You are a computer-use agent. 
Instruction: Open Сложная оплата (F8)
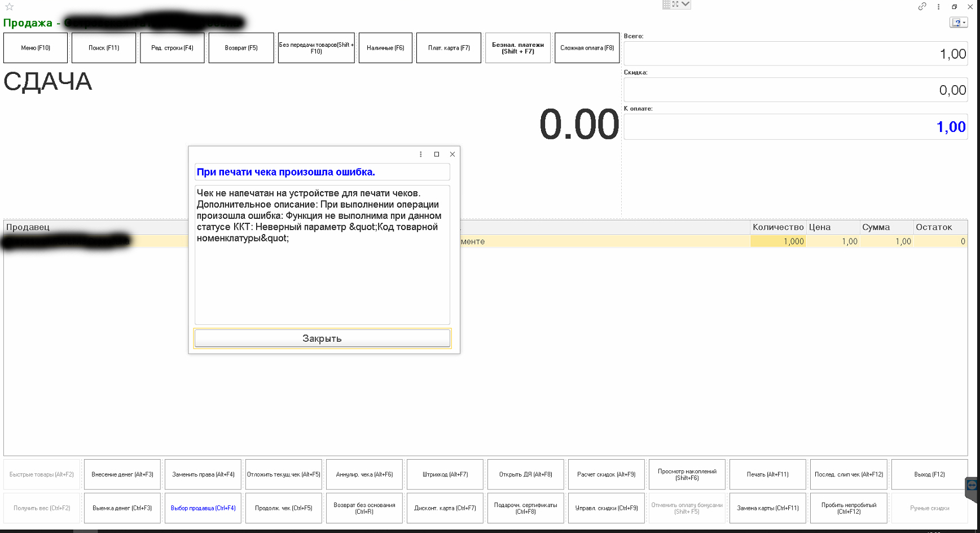(x=587, y=48)
